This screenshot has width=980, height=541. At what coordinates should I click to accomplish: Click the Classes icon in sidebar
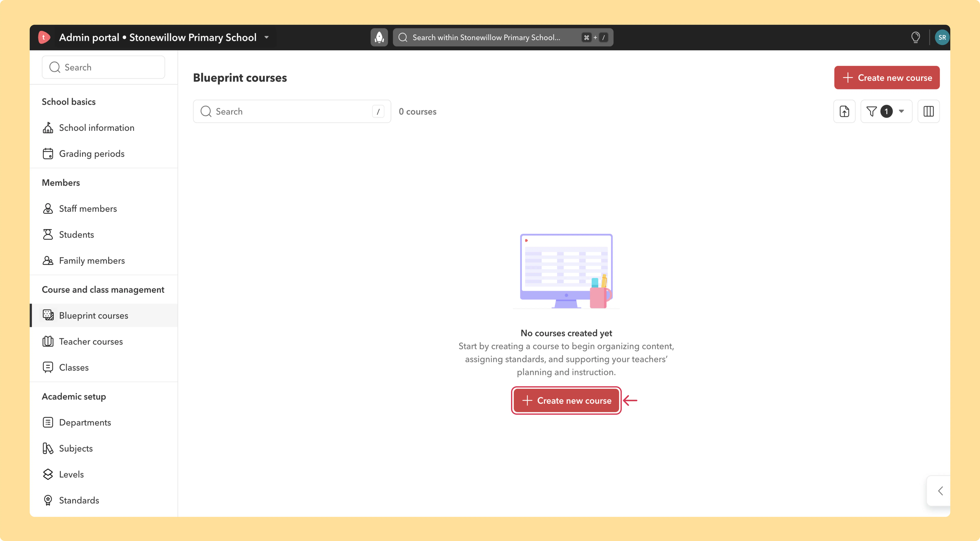click(48, 367)
